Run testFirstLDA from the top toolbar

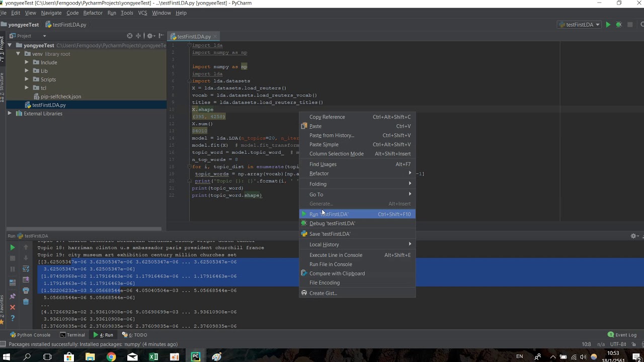coord(608,25)
